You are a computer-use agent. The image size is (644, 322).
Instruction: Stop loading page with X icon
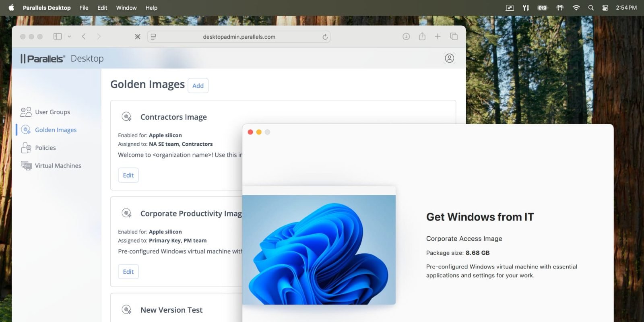click(x=138, y=37)
